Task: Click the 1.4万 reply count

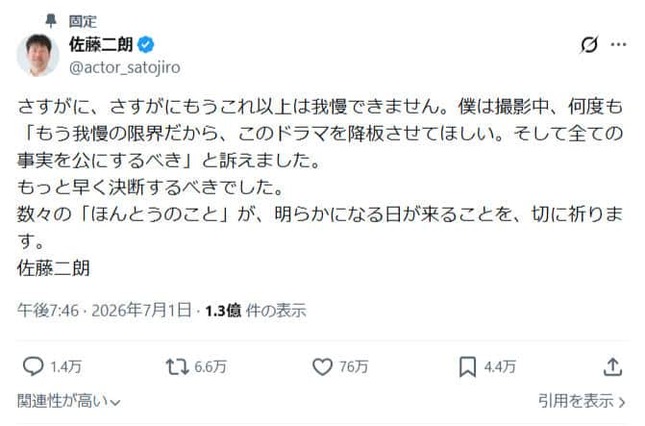Action: (66, 366)
